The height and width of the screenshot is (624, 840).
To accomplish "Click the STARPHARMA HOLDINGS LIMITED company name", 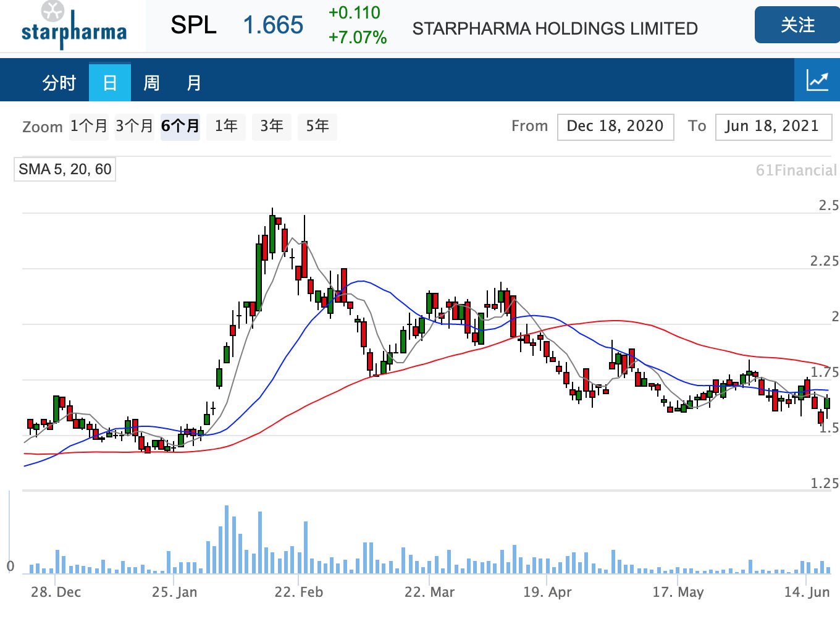I will [x=555, y=28].
